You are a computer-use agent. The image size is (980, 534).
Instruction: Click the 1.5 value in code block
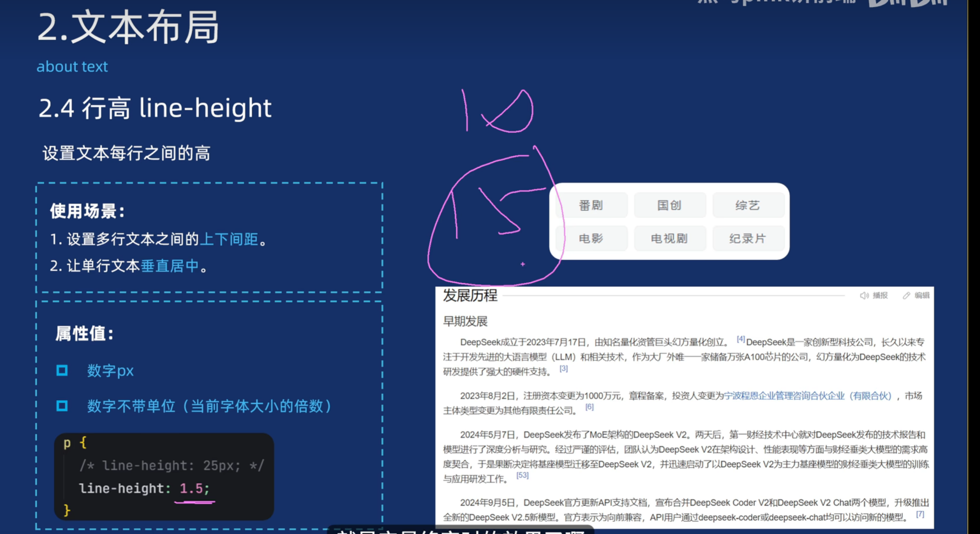191,488
